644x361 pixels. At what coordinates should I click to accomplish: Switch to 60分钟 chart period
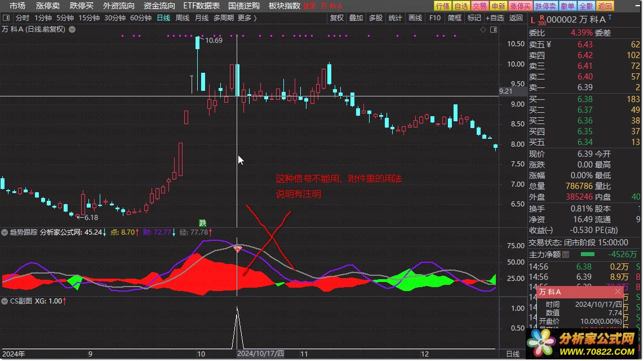coord(140,18)
